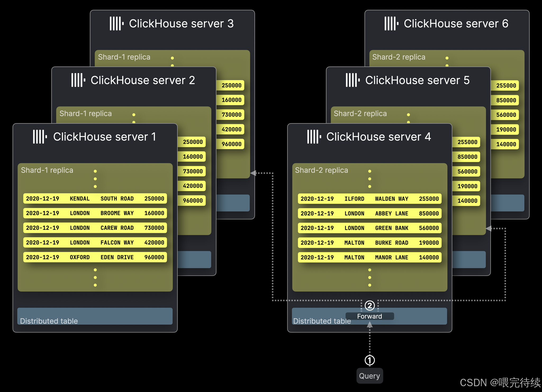Screen dimensions: 542x392
Task: Click the ClickHouse logo on server 6
Action: tap(391, 24)
